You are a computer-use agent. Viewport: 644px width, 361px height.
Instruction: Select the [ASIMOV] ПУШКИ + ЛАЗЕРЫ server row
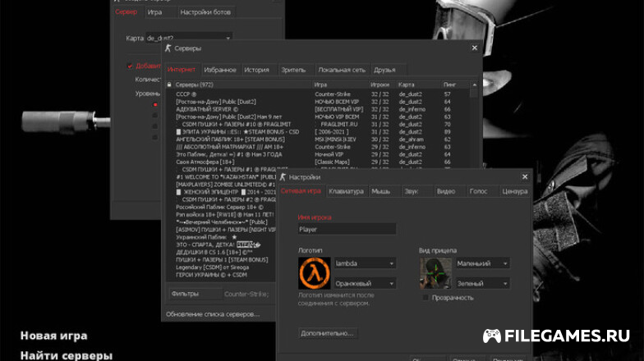pyautogui.click(x=221, y=230)
